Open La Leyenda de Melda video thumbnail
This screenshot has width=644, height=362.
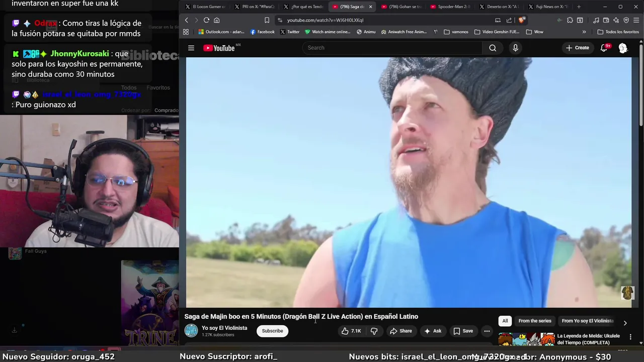526,339
